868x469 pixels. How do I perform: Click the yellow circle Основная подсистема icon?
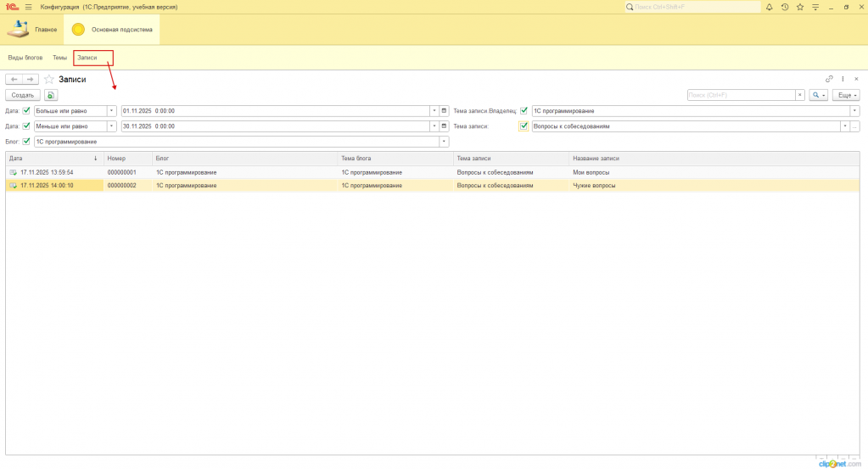click(78, 30)
